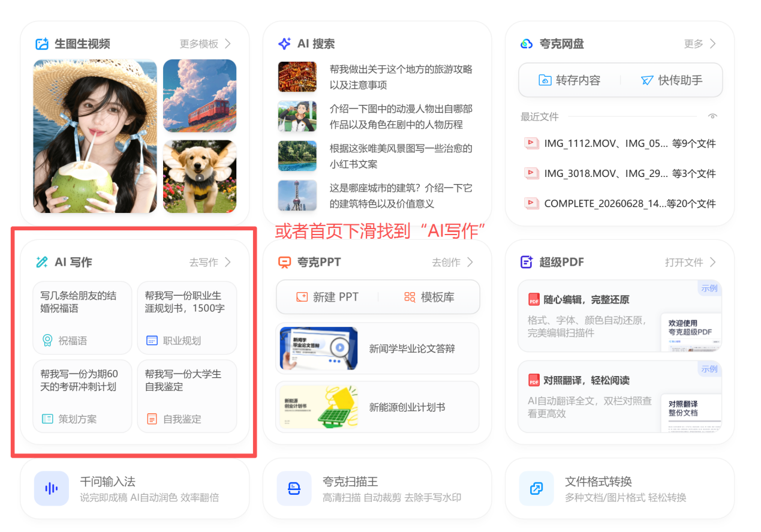The width and height of the screenshot is (761, 532).
Task: Click the 转存内容 button
Action: point(570,80)
